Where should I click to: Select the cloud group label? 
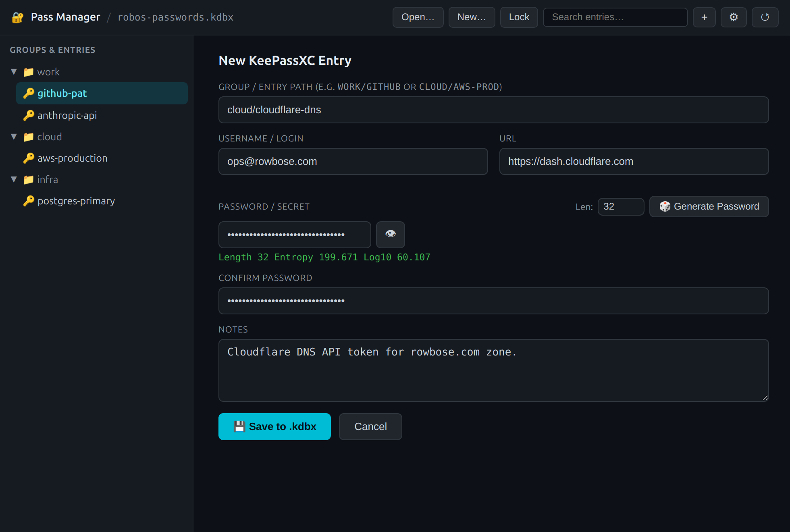click(x=50, y=137)
